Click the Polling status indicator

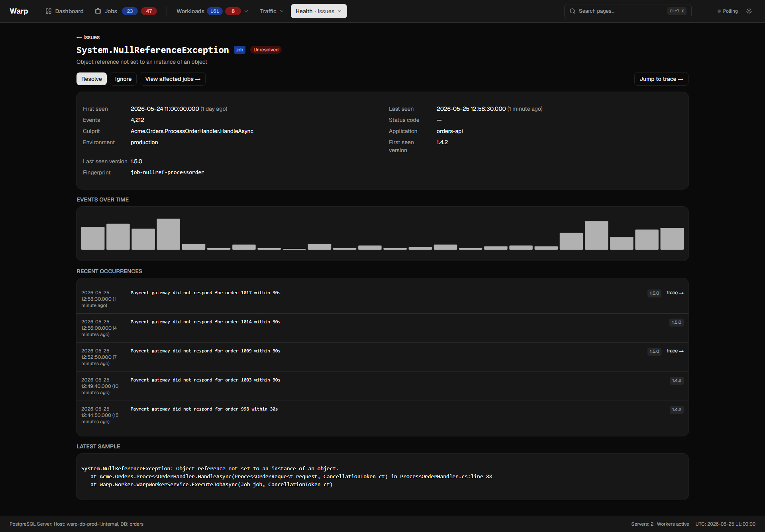[728, 11]
